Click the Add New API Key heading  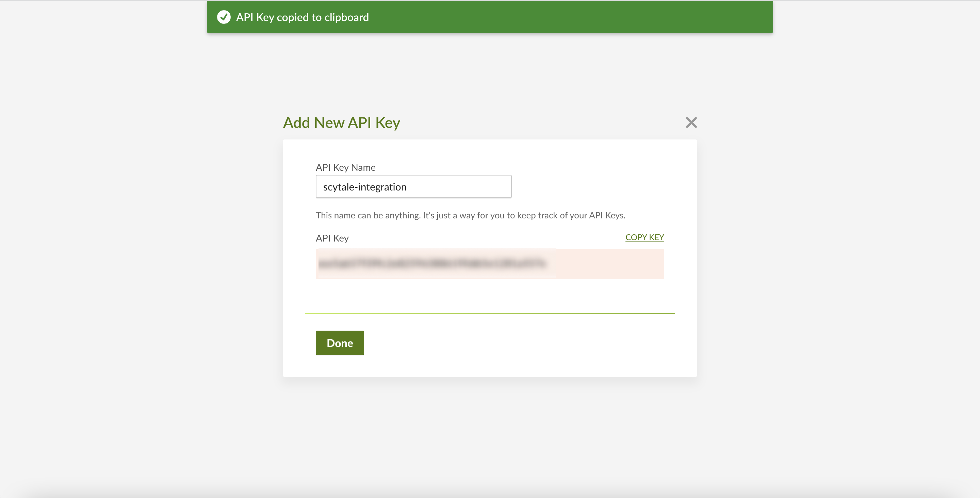pyautogui.click(x=341, y=122)
